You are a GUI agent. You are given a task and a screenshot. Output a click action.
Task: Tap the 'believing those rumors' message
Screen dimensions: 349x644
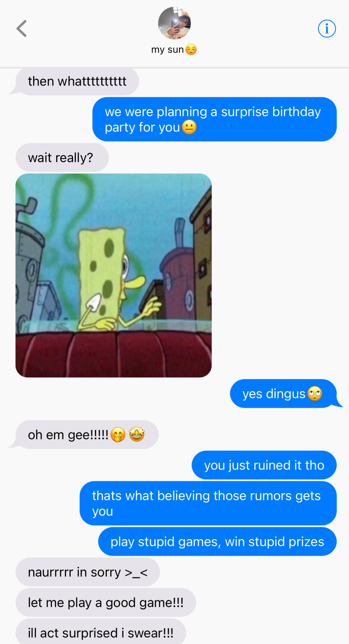point(208,503)
